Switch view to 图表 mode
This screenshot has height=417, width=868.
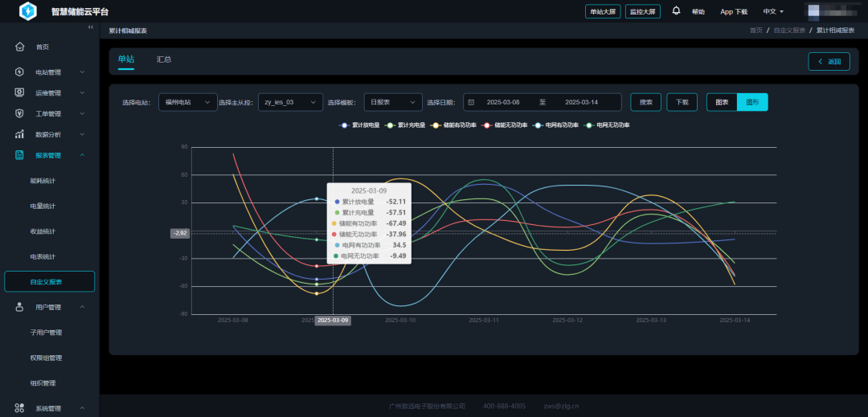[722, 102]
